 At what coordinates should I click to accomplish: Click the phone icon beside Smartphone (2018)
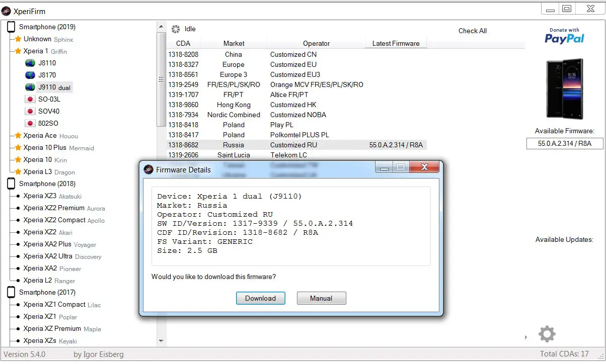[11, 184]
